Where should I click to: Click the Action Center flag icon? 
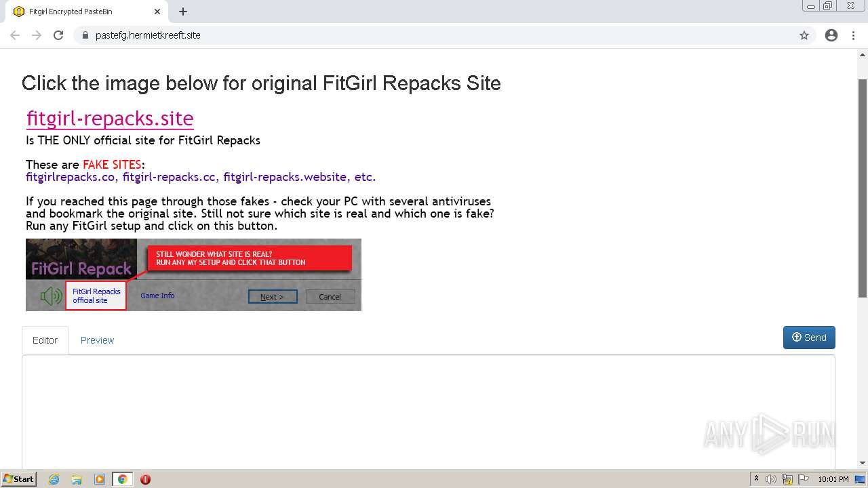(x=804, y=479)
